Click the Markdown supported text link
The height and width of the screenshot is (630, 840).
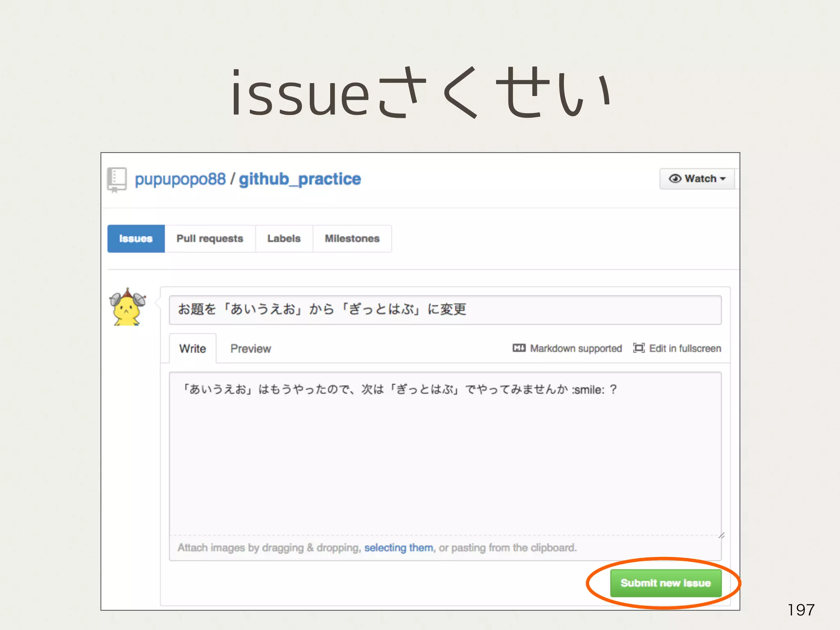[576, 349]
